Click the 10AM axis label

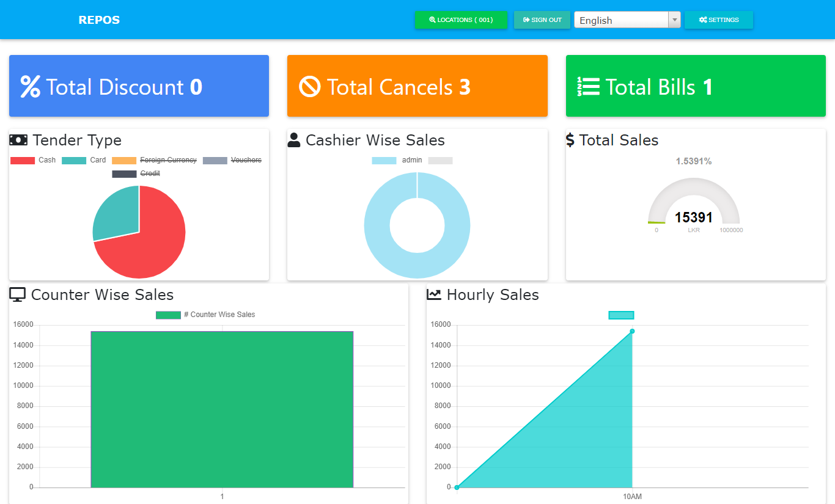pyautogui.click(x=632, y=497)
